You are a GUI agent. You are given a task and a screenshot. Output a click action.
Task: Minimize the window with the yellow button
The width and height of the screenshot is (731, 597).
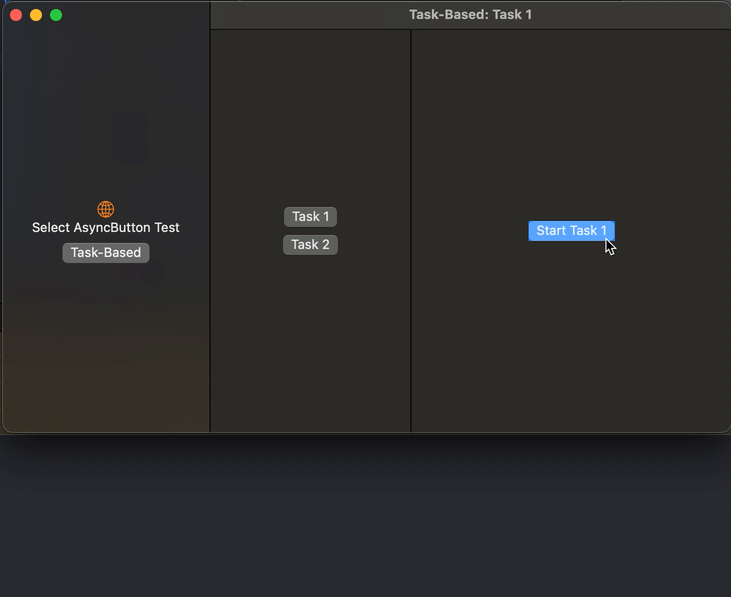[36, 15]
